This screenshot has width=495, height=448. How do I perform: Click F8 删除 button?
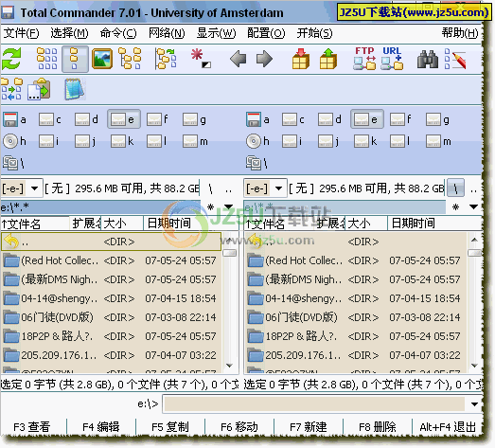click(x=378, y=427)
